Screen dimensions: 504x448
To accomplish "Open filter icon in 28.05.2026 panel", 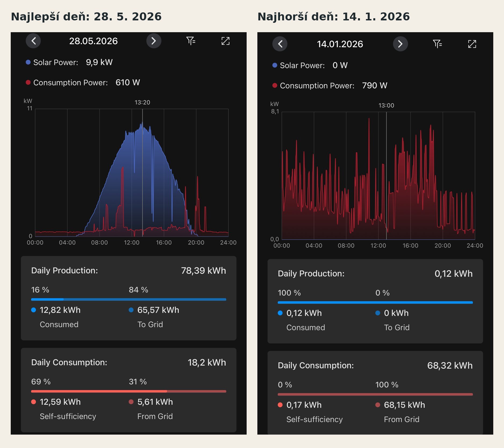I will point(191,41).
